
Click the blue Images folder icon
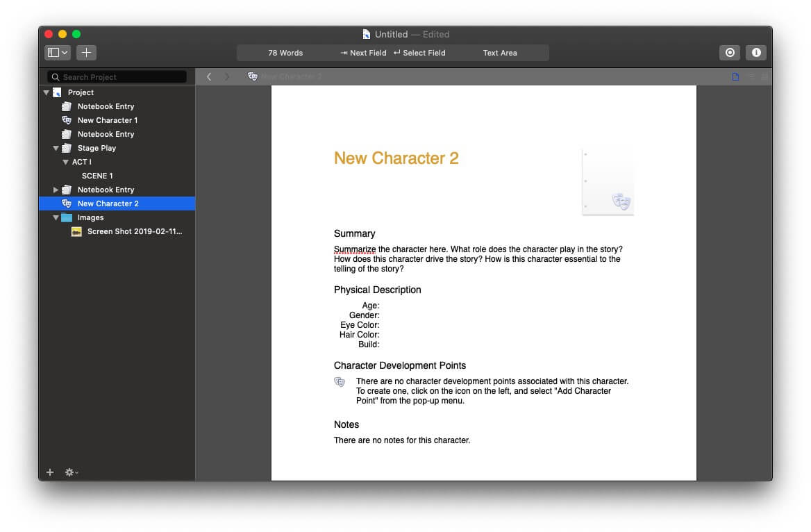pyautogui.click(x=67, y=217)
